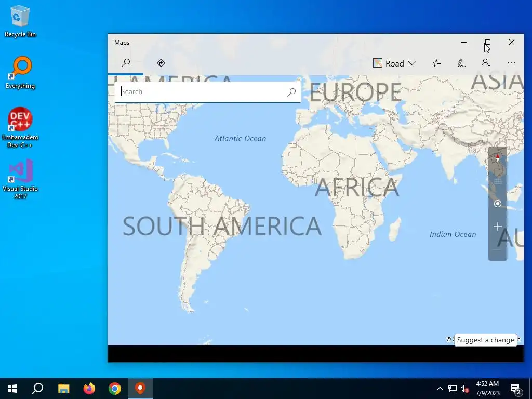532x399 pixels.
Task: Select the Search tab magnifier icon
Action: [x=126, y=63]
